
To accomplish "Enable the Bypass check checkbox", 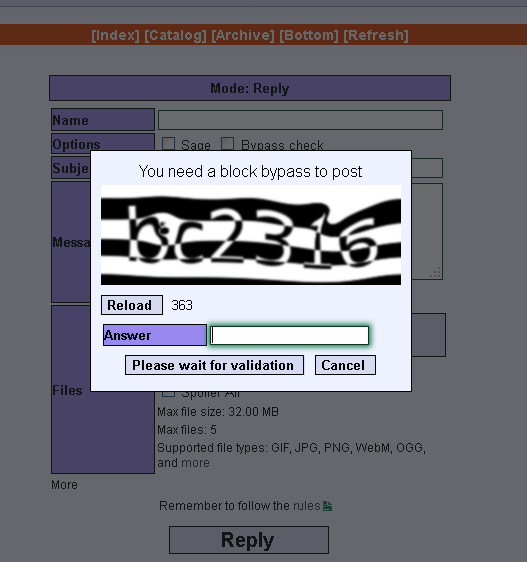I will (x=228, y=144).
